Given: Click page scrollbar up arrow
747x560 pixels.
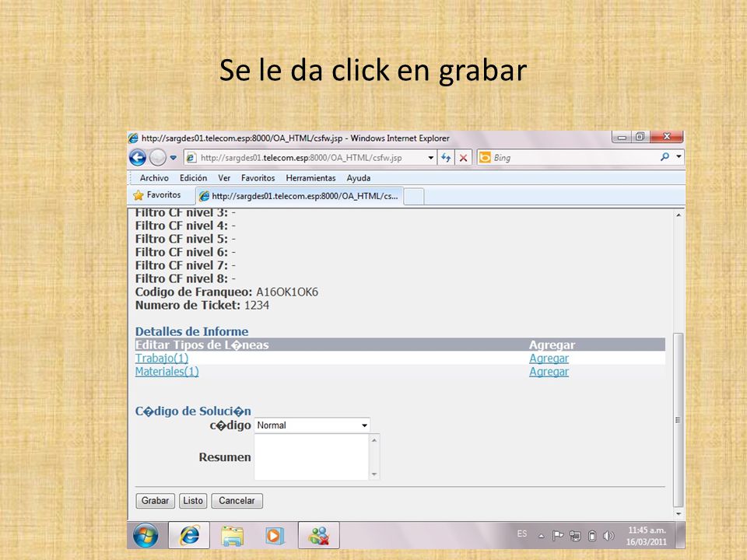Looking at the screenshot, I should [679, 215].
